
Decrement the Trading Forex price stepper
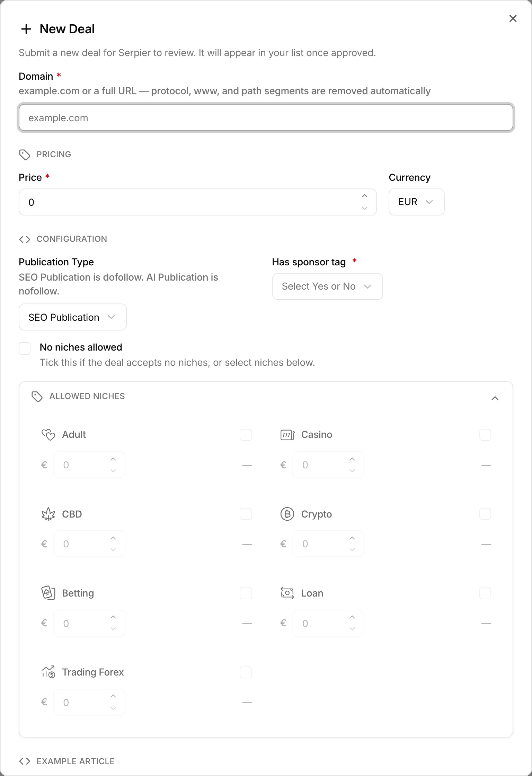click(x=113, y=708)
